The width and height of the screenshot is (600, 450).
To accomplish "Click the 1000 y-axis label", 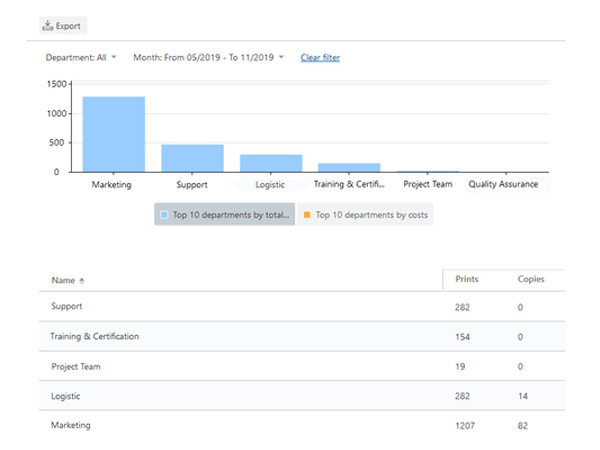I will 57,113.
